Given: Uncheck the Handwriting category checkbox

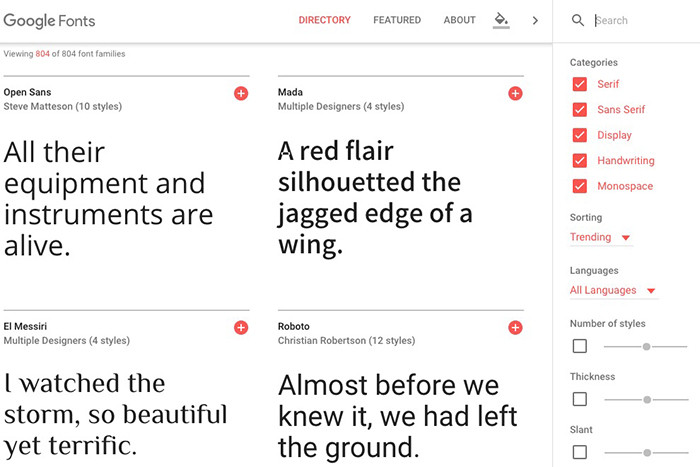Looking at the screenshot, I should tap(579, 160).
